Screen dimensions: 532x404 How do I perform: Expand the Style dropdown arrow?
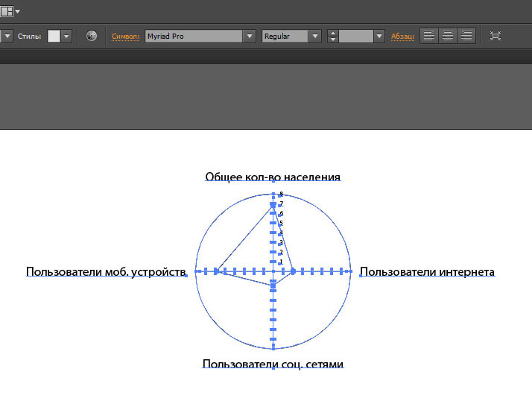coord(66,36)
